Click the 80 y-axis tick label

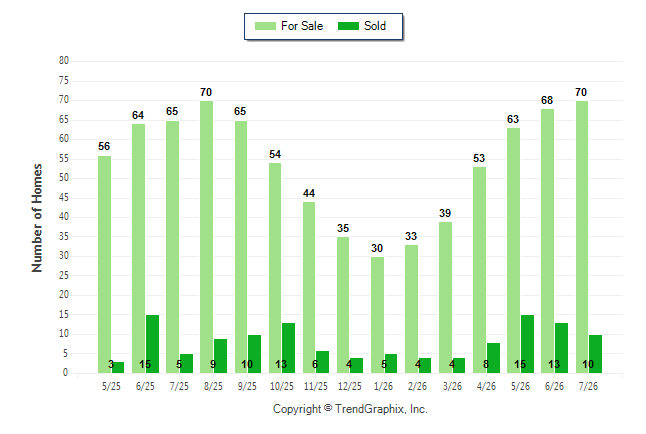click(x=63, y=61)
